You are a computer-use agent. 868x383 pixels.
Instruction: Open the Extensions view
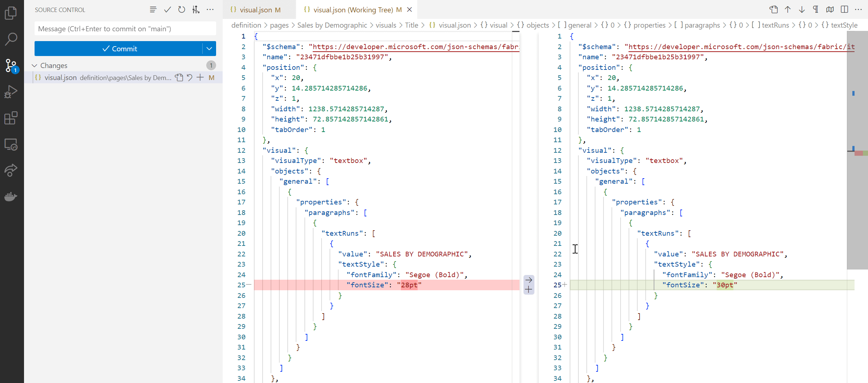point(11,118)
